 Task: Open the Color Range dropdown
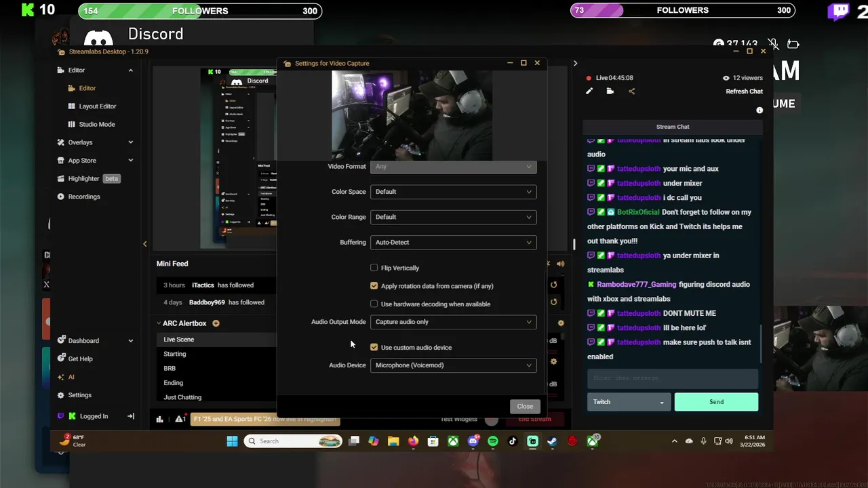[453, 217]
